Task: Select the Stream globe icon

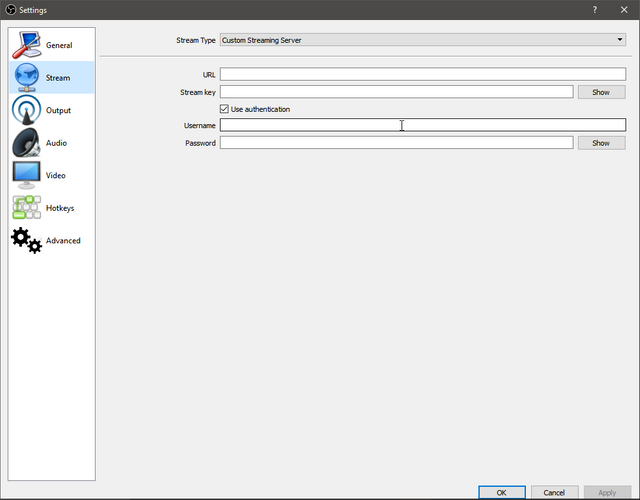Action: click(27, 78)
